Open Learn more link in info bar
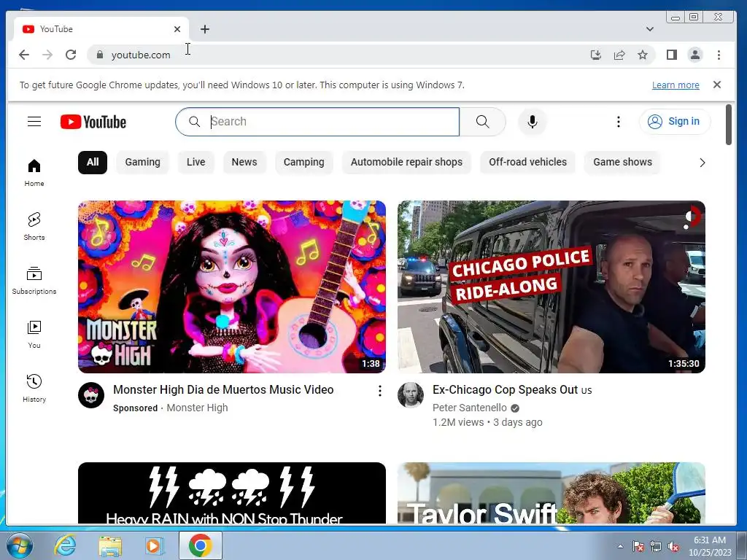The image size is (747, 560). (x=676, y=85)
